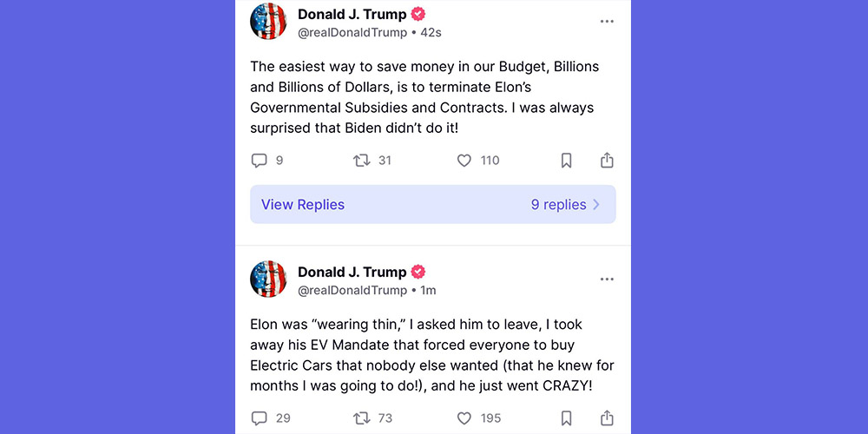This screenshot has height=434, width=868.
Task: Expand the 9 replies chevron
Action: coord(596,205)
